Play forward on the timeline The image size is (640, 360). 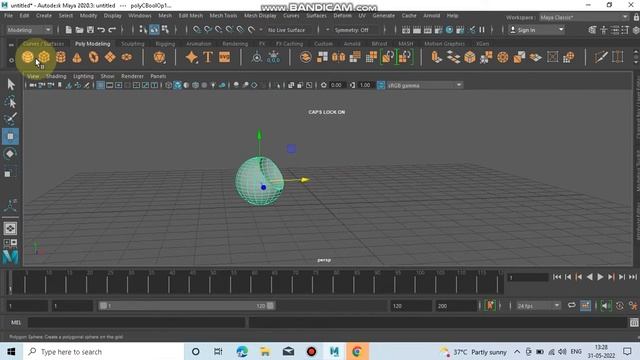pos(600,277)
